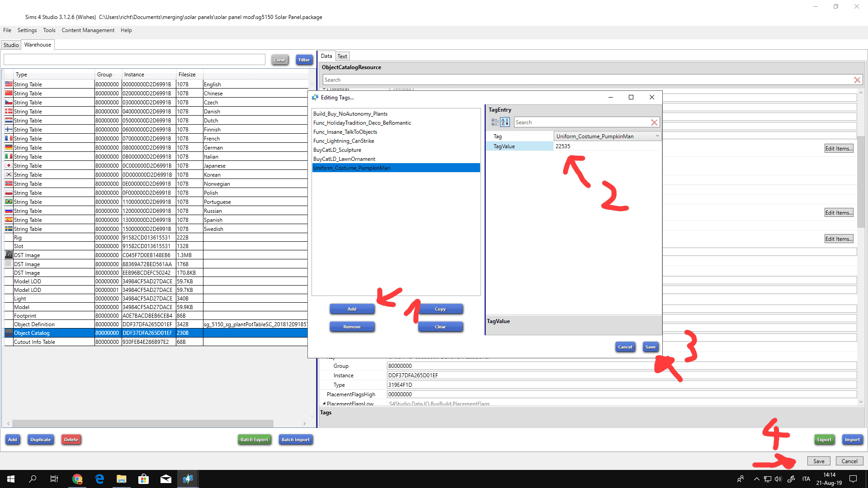
Task: Open the Content Management menu
Action: pyautogui.click(x=88, y=30)
